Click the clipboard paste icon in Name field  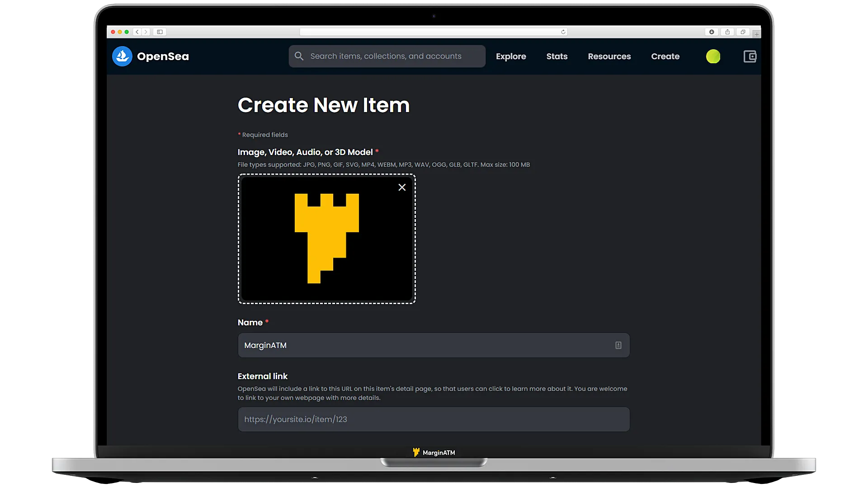pyautogui.click(x=618, y=345)
